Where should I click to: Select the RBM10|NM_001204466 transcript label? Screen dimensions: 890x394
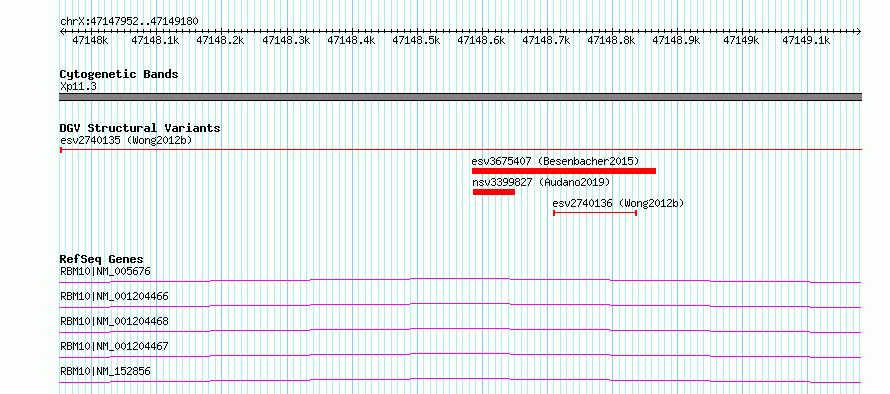click(114, 296)
